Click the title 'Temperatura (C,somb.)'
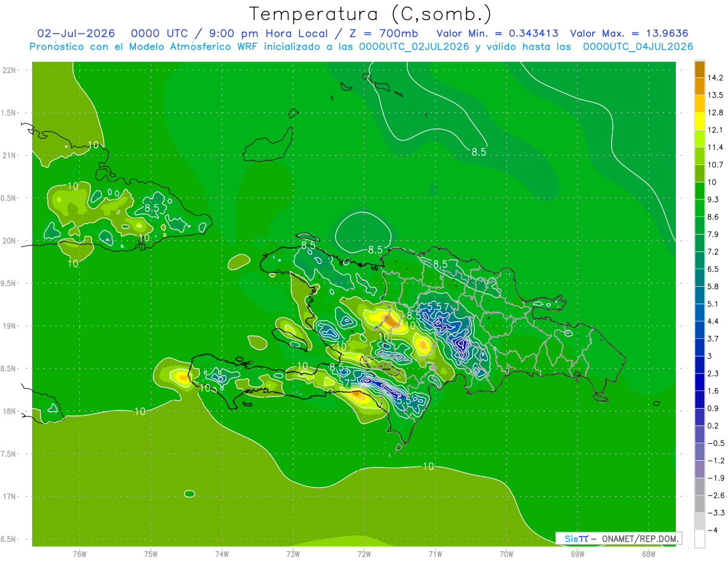The width and height of the screenshot is (728, 562). click(371, 13)
